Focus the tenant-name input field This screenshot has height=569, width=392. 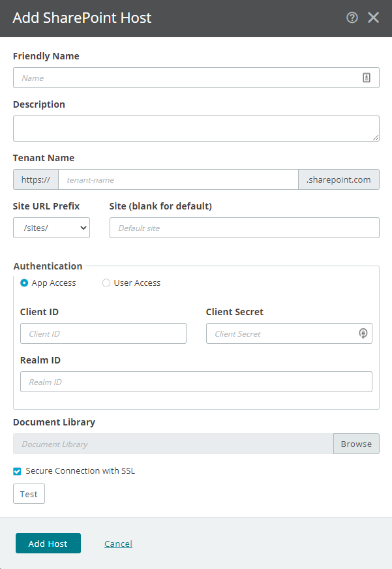click(178, 179)
